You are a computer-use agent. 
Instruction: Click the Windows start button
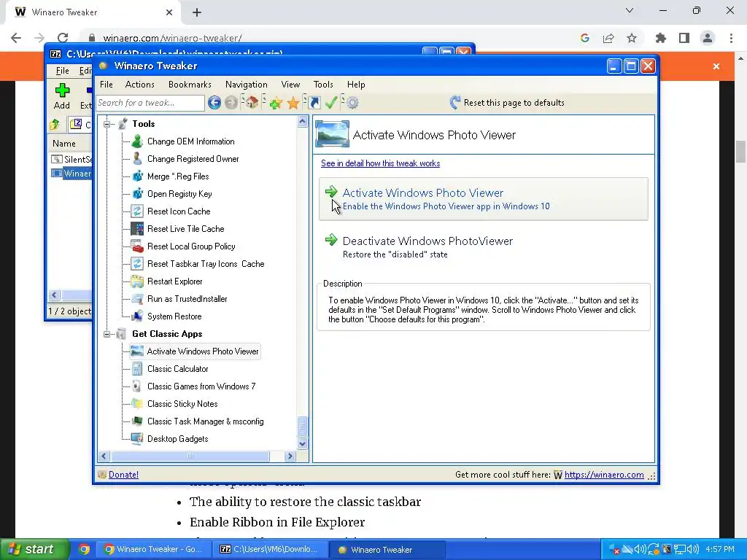34,550
